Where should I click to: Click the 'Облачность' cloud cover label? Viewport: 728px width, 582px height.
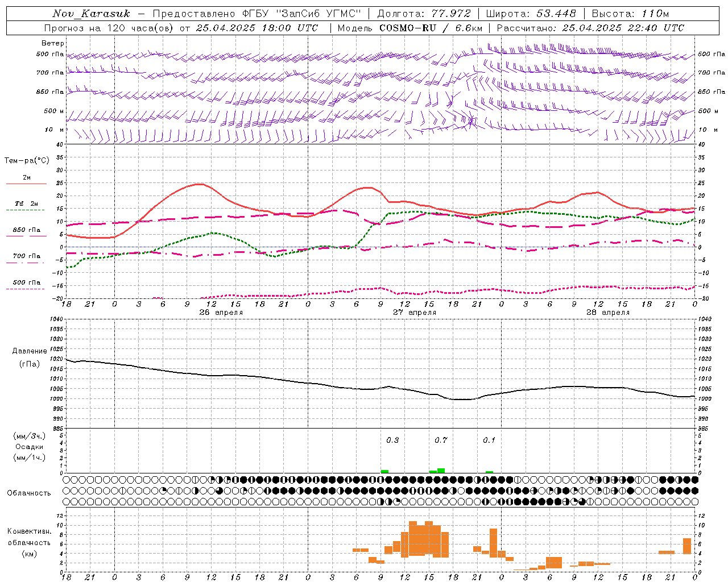pos(29,493)
